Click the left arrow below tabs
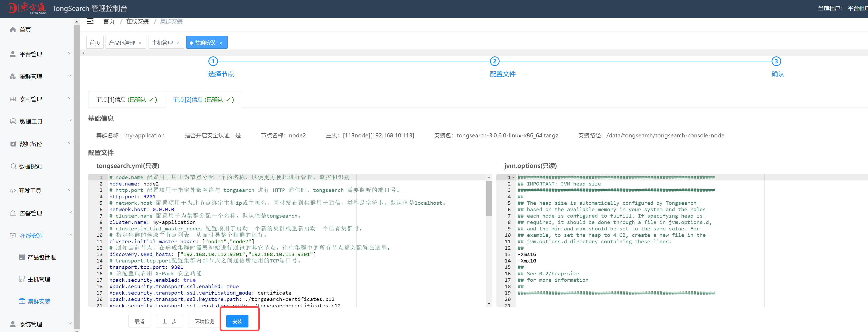The image size is (868, 332). pos(83,53)
